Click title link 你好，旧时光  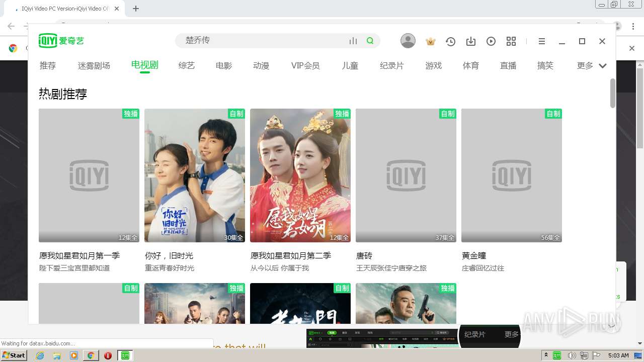[x=169, y=255]
